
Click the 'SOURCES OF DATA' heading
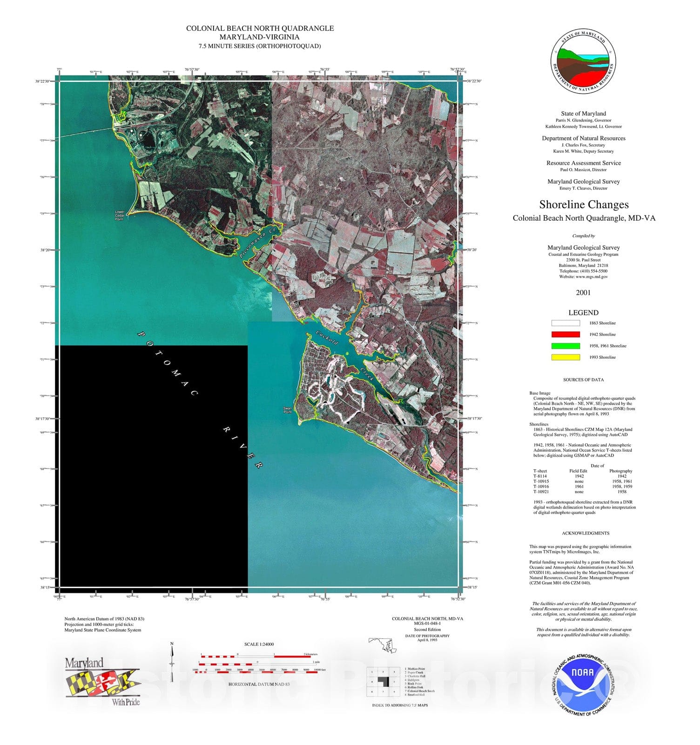pyautogui.click(x=583, y=379)
